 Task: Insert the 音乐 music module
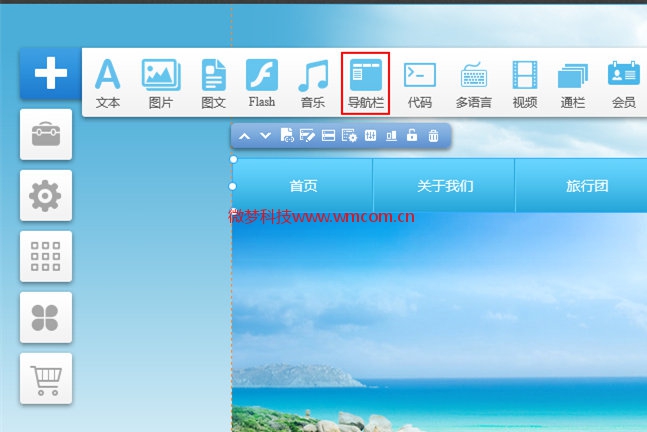click(x=313, y=84)
